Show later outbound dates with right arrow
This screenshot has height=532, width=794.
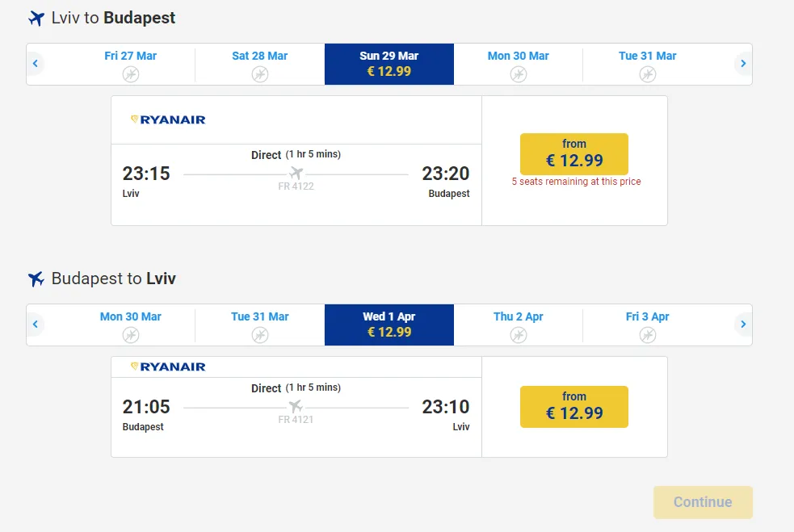click(x=743, y=64)
